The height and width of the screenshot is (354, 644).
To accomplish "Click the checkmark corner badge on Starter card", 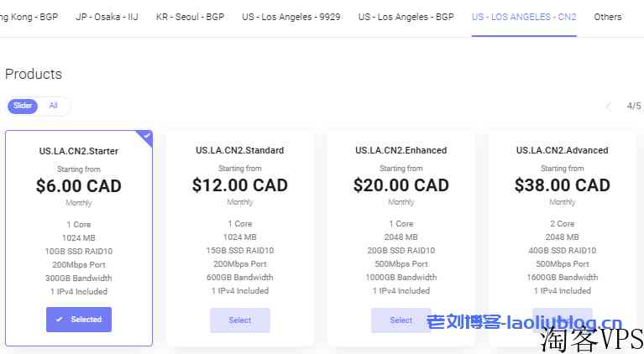I will tap(147, 135).
